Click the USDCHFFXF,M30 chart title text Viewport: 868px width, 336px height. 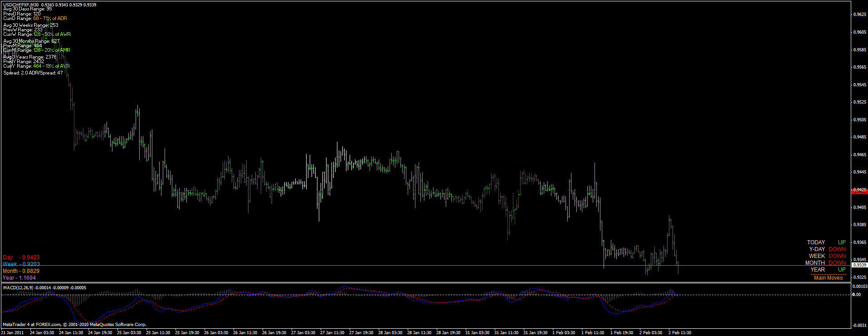21,5
